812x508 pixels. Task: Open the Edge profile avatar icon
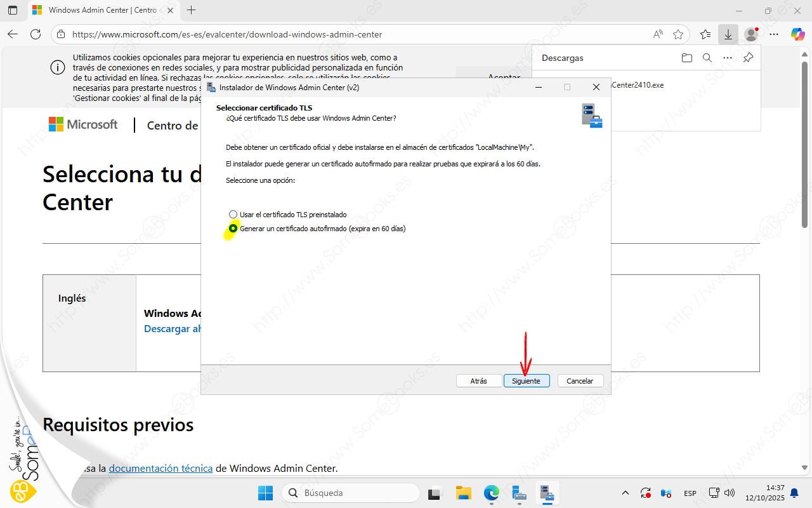(x=751, y=34)
